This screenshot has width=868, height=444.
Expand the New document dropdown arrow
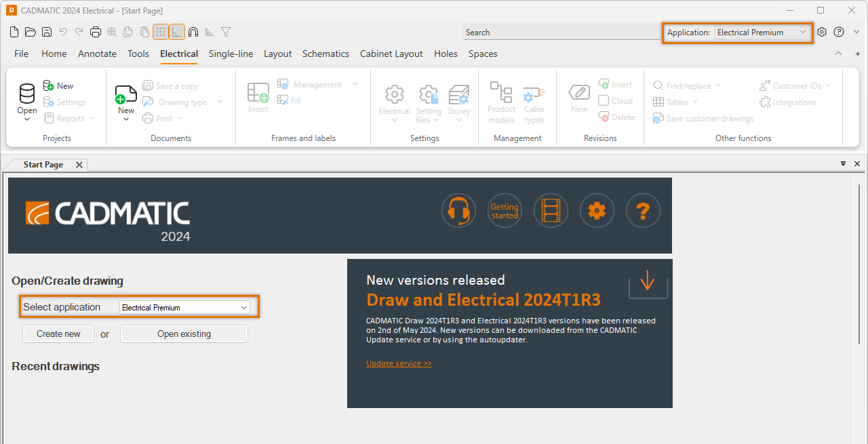(x=126, y=120)
